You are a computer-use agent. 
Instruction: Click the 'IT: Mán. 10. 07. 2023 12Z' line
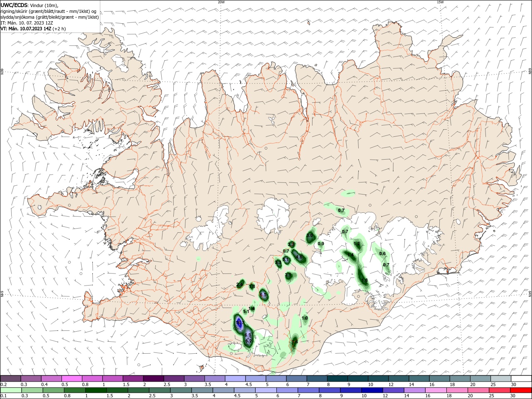tap(27, 23)
